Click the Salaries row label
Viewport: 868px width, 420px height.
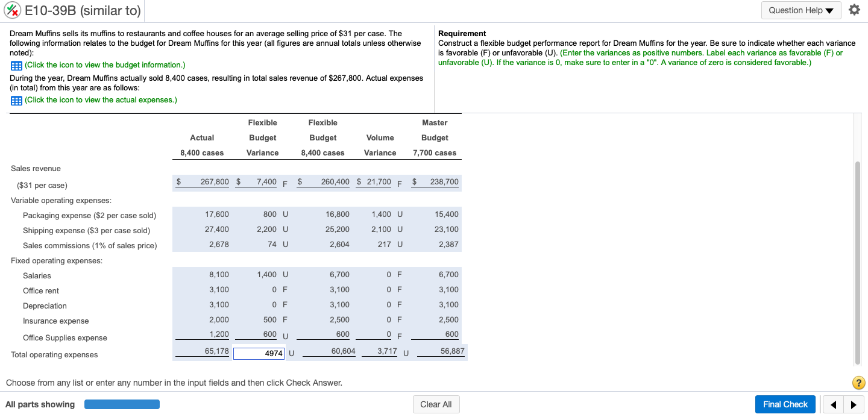click(x=37, y=276)
